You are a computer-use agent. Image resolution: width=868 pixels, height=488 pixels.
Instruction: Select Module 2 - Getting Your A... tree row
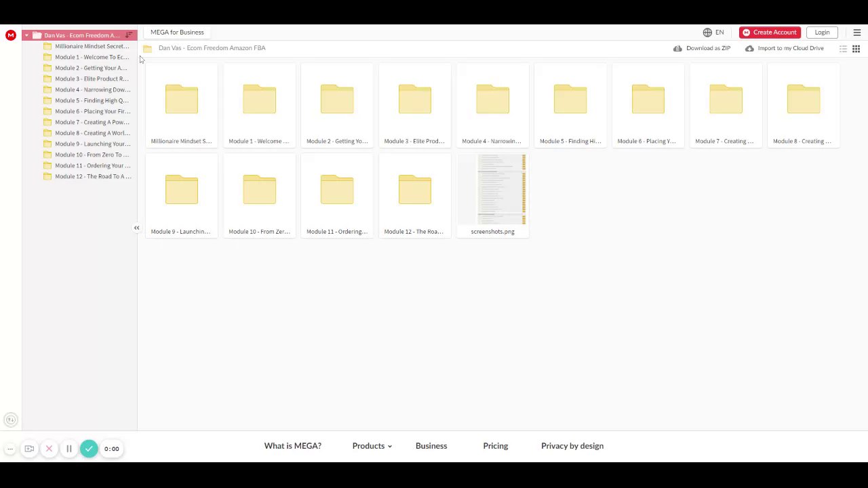80,68
